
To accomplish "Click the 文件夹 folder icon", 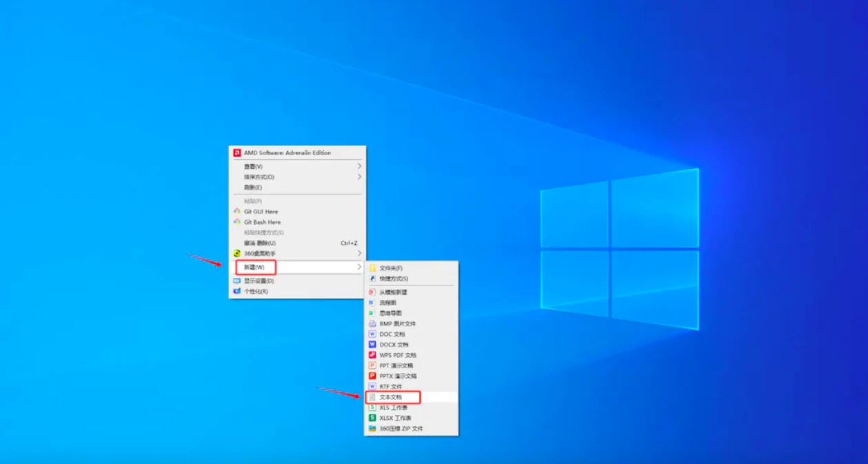I will 372,268.
